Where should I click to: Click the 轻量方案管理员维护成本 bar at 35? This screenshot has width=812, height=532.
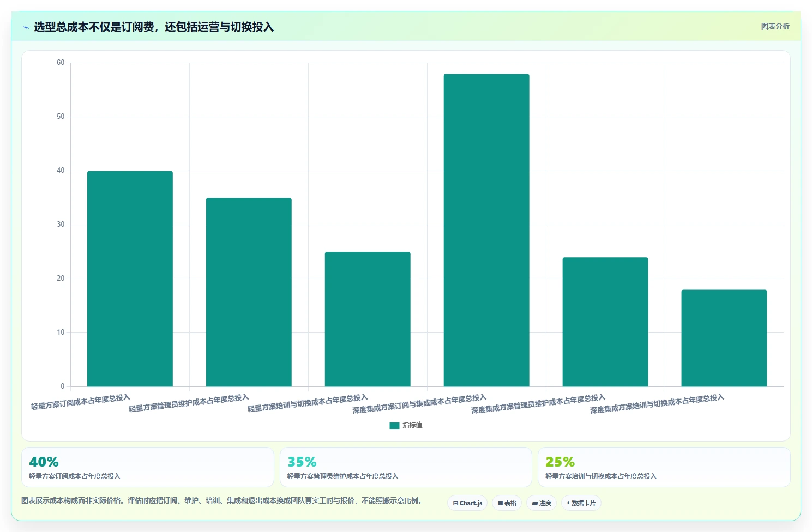point(249,292)
